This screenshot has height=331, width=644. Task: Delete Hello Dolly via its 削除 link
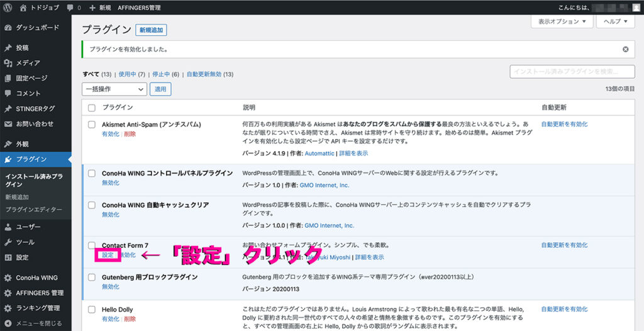(x=130, y=319)
